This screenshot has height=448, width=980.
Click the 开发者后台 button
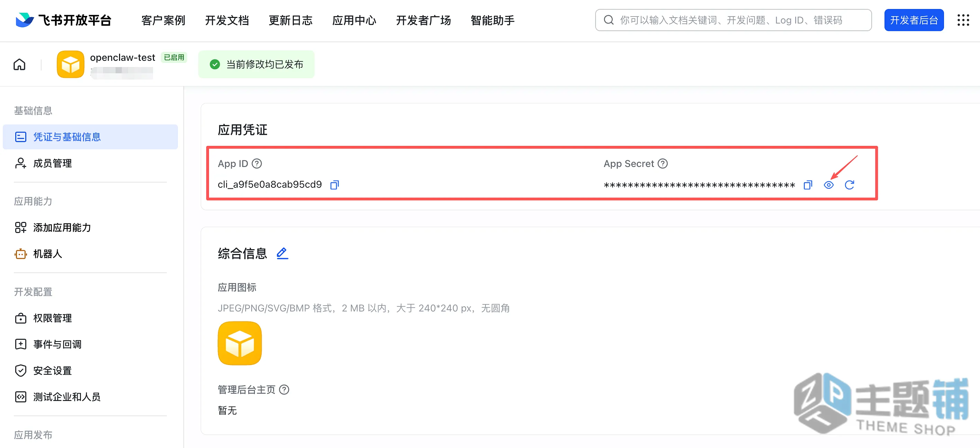pyautogui.click(x=914, y=20)
